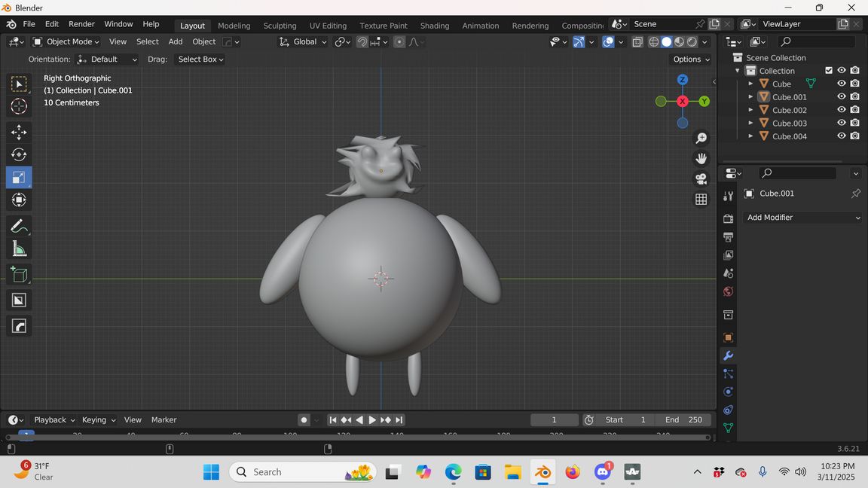Choose the Measure tool
868x488 pixels.
point(19,249)
